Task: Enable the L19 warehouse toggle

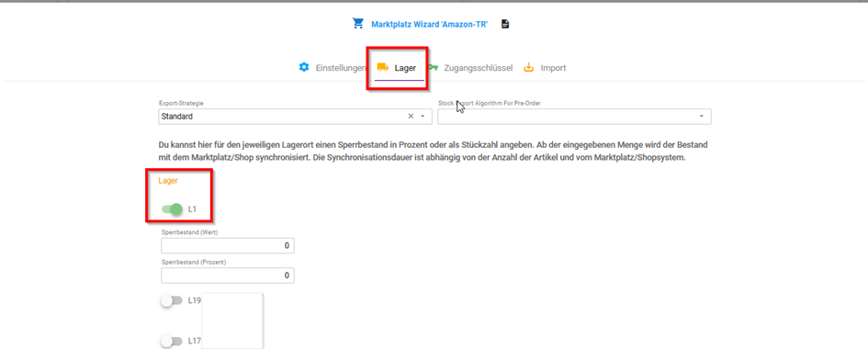Action: point(172,301)
